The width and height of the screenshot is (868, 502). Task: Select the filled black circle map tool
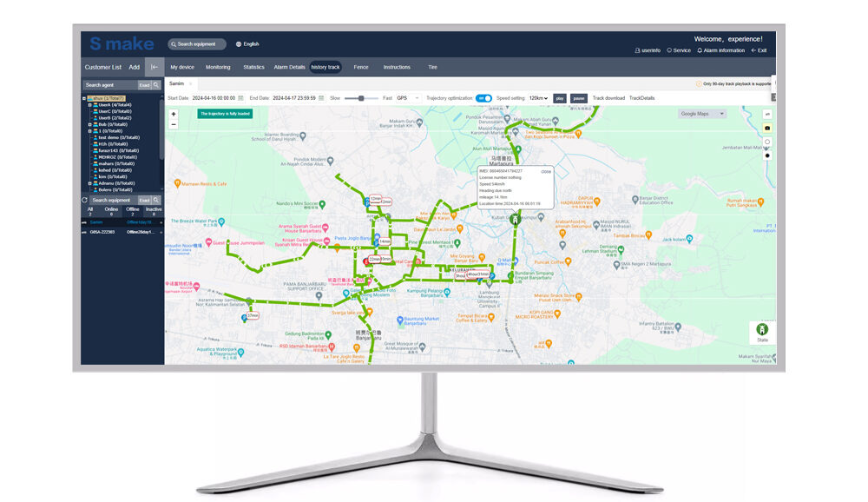click(x=767, y=156)
